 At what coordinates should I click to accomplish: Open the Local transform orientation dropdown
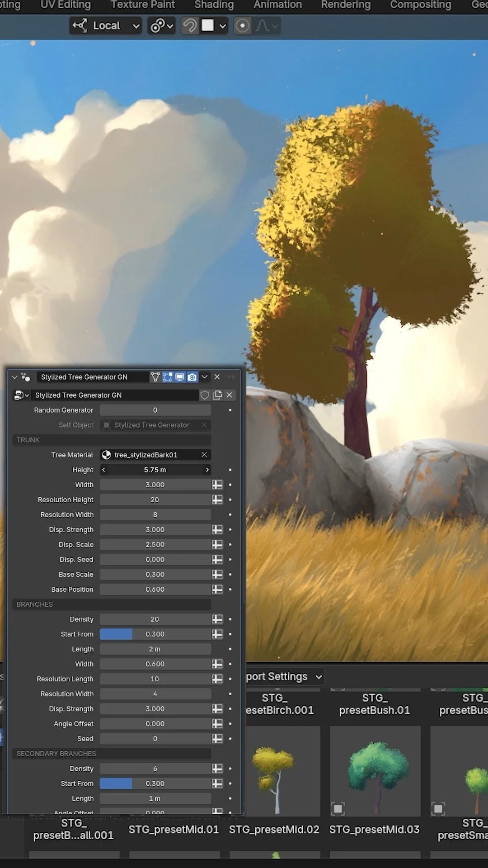(106, 26)
